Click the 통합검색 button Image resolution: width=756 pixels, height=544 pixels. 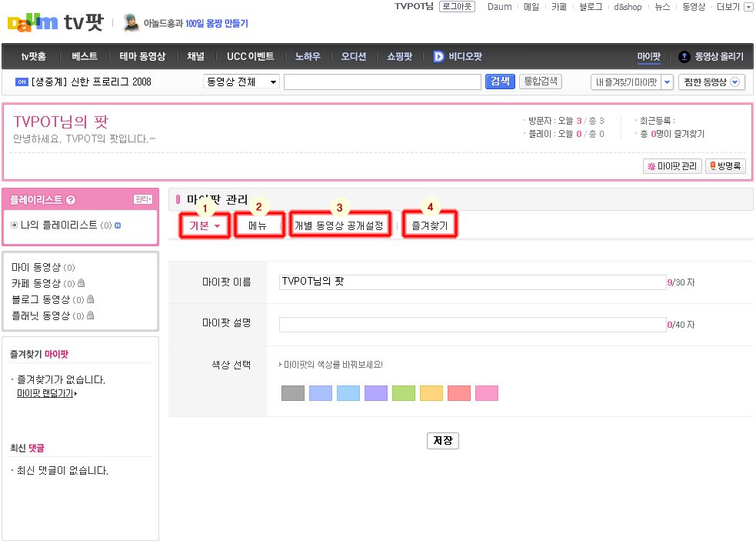[x=541, y=82]
